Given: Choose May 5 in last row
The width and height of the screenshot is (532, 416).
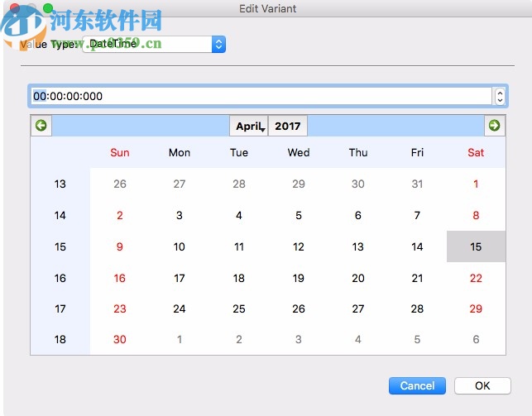Looking at the screenshot, I should point(417,339).
